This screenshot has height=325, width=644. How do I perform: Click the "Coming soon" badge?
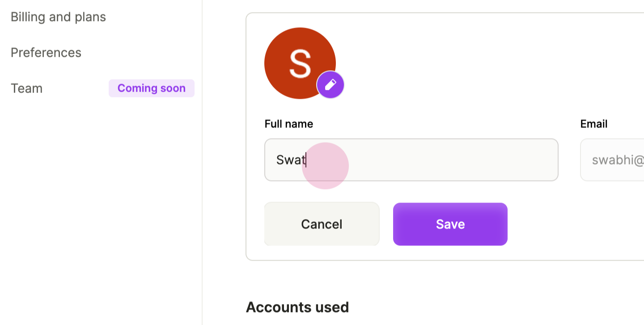click(x=152, y=88)
